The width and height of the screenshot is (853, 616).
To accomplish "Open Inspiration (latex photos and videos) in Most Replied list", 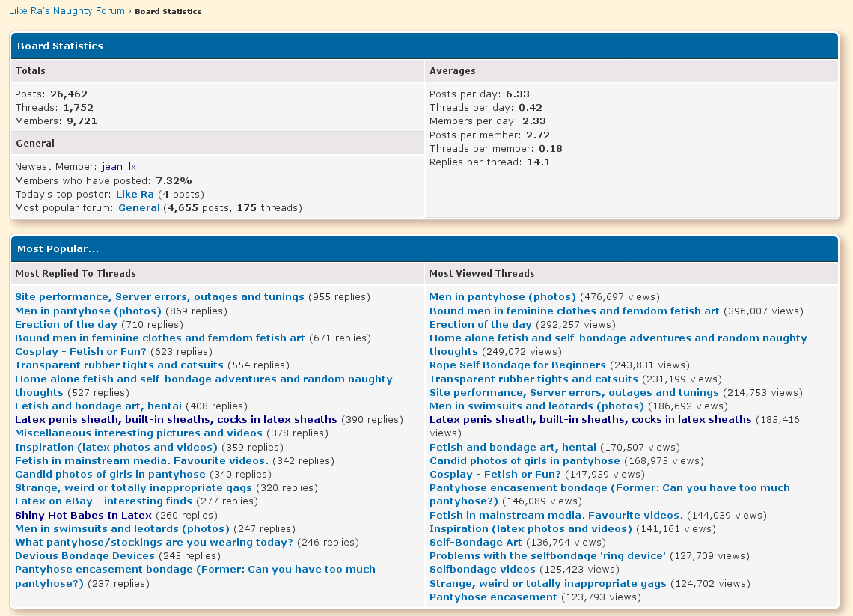I will pos(116,447).
